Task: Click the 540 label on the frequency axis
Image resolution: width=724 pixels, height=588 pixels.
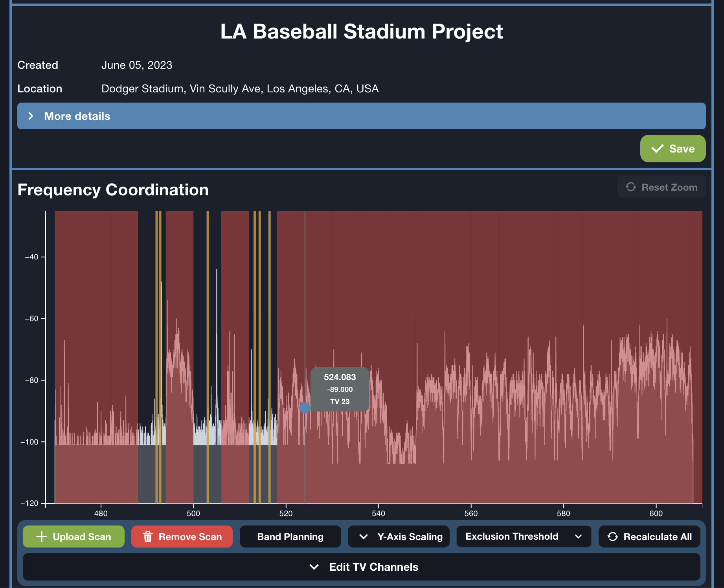Action: point(378,514)
